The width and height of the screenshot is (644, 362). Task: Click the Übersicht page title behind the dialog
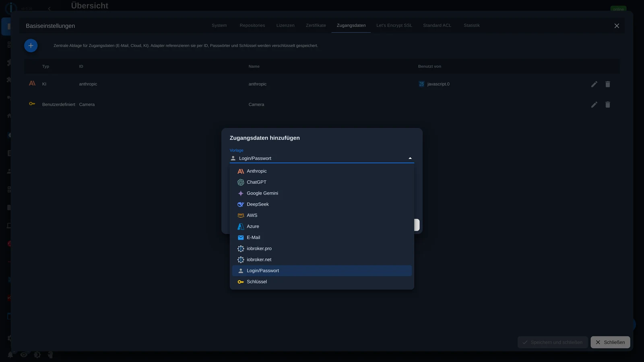pos(90,6)
